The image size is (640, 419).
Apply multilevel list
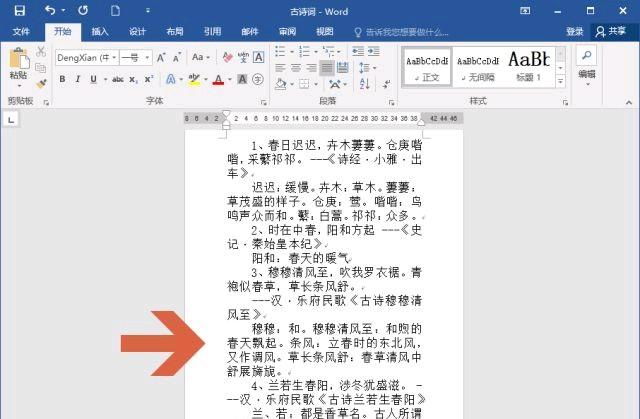point(328,51)
